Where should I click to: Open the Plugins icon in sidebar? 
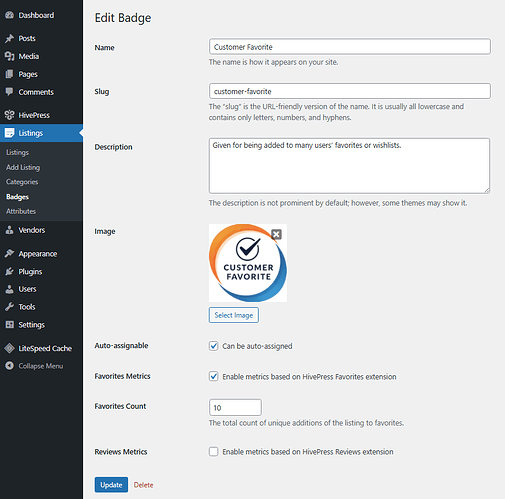(x=10, y=272)
